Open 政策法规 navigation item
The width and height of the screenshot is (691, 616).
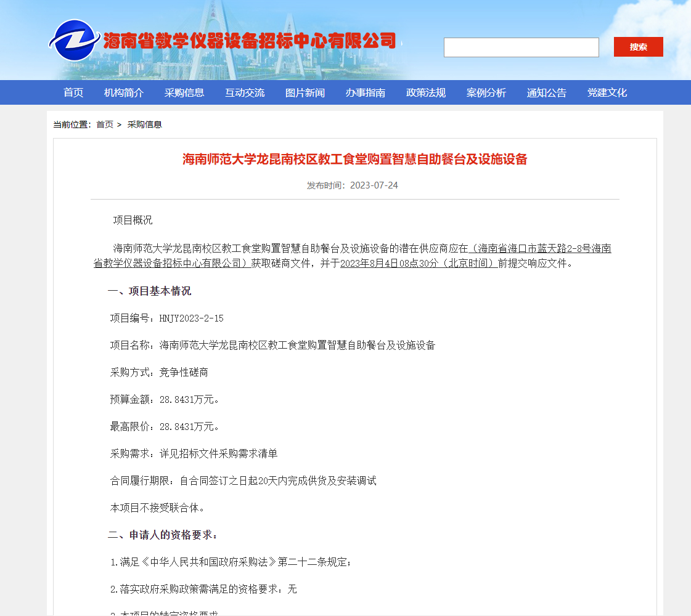426,92
